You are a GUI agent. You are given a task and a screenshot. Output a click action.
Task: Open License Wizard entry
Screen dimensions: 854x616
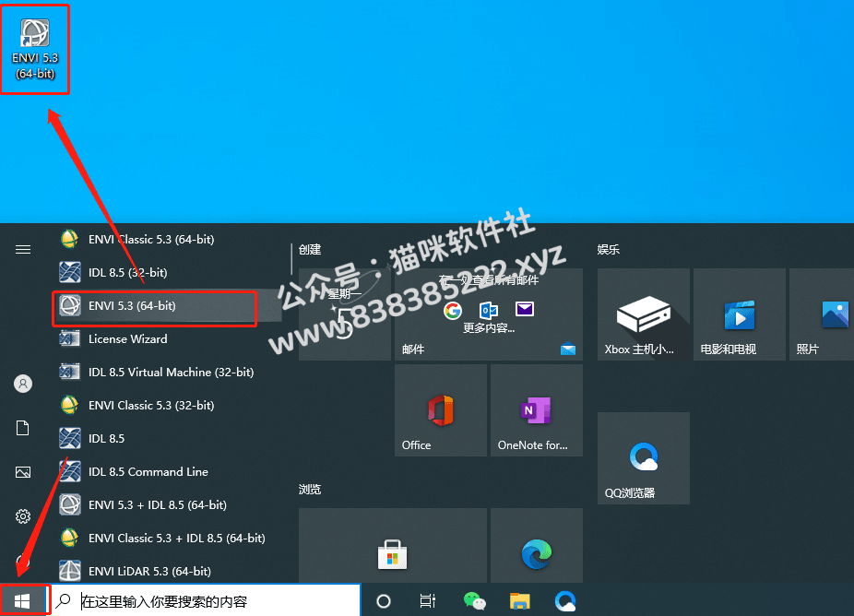click(x=168, y=338)
